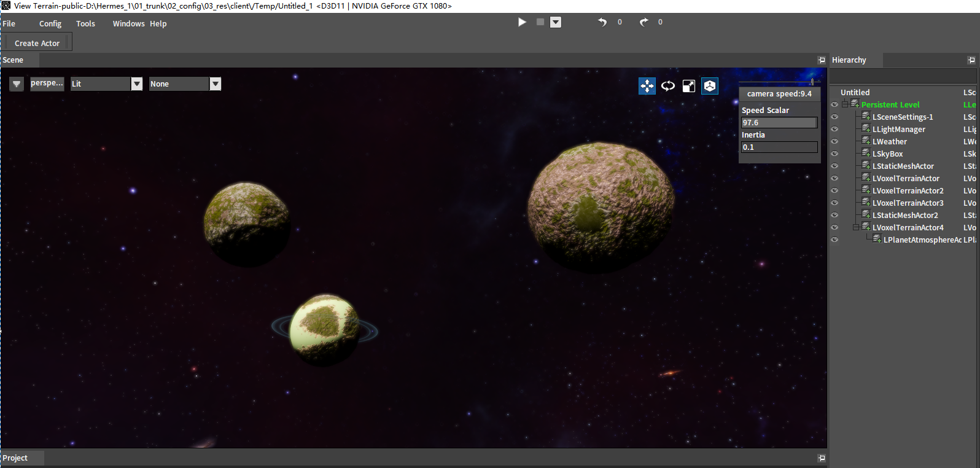Click the Scene panel pin icon
Image resolution: width=980 pixels, height=468 pixels.
pyautogui.click(x=822, y=60)
